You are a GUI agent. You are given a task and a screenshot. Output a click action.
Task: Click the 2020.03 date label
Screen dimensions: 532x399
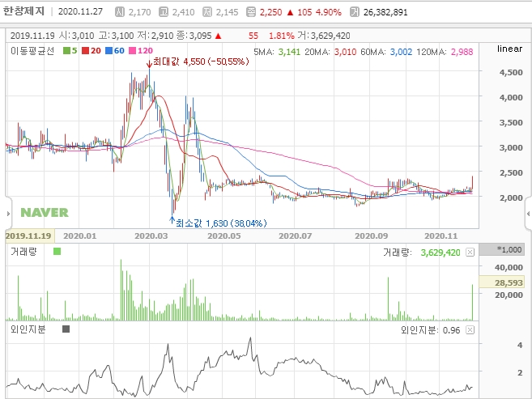151,236
